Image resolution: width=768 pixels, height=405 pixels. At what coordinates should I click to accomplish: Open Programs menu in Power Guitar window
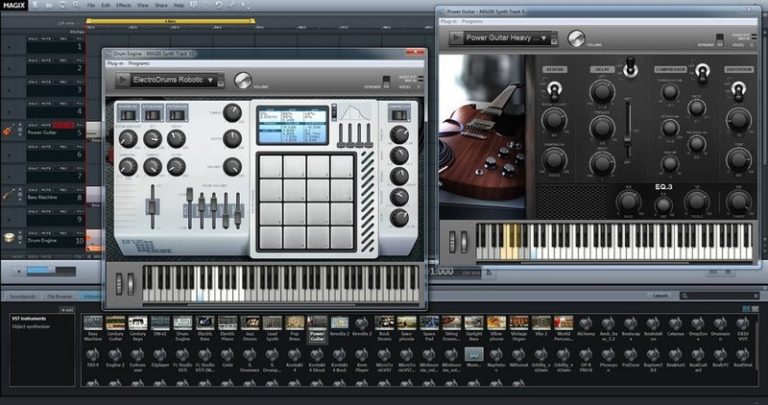pyautogui.click(x=472, y=22)
